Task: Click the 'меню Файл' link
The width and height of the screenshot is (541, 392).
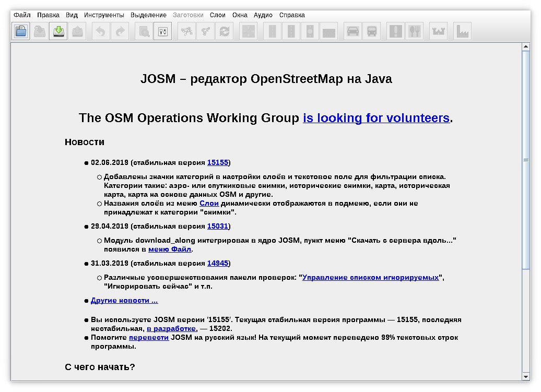Action: 170,250
